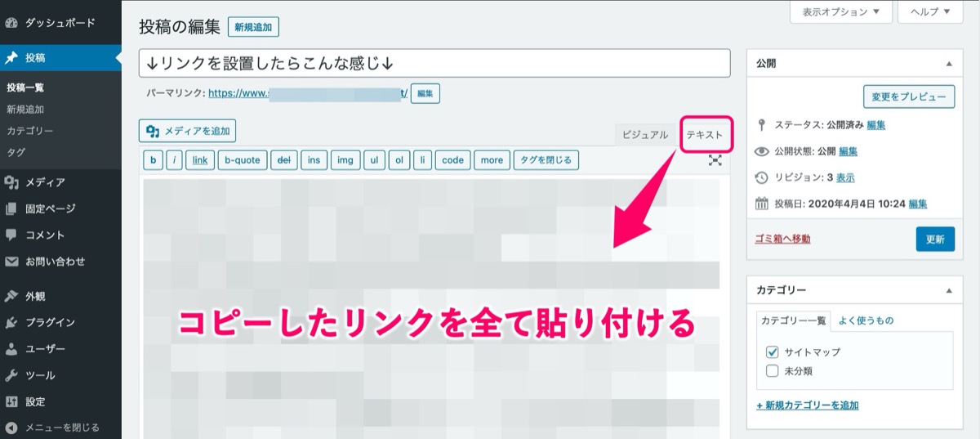Open the Dashboard (ダッシュボード) menu
Image resolution: width=980 pixels, height=439 pixels.
point(60,23)
